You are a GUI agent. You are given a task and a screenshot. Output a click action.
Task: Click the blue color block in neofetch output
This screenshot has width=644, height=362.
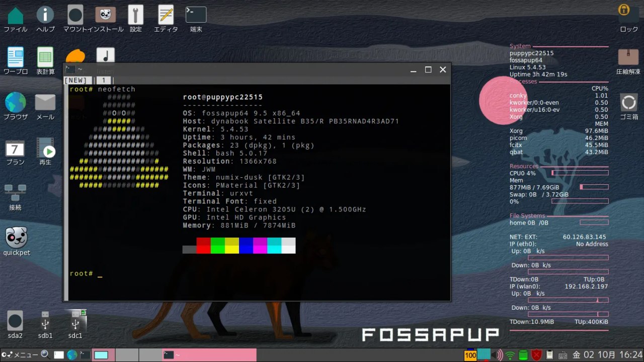246,246
